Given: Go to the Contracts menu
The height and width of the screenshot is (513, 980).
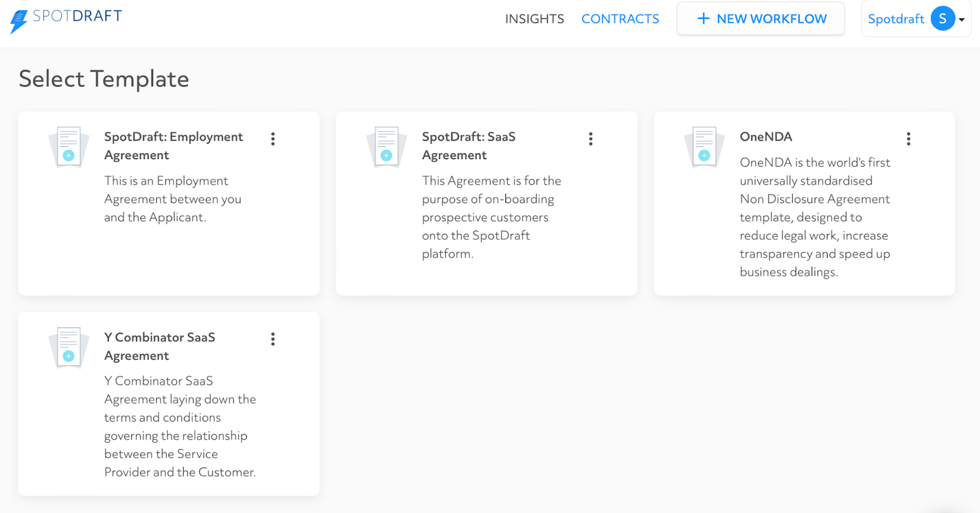Looking at the screenshot, I should pos(620,19).
